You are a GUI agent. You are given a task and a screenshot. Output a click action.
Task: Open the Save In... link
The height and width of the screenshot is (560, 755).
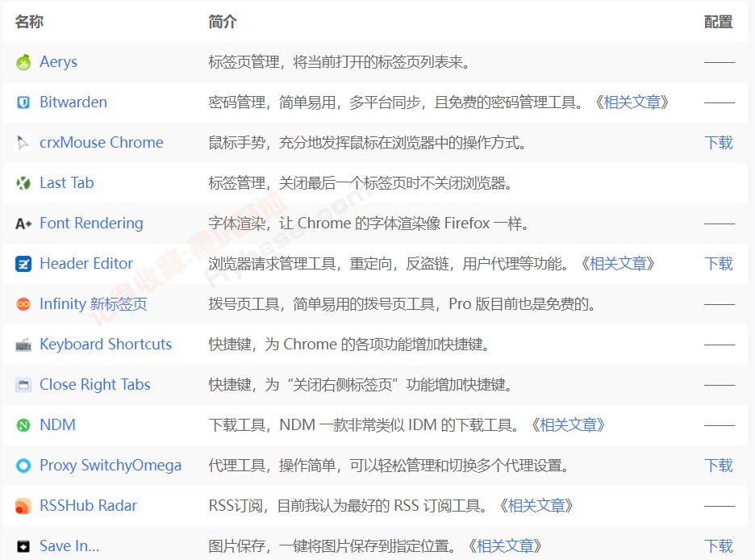(x=69, y=546)
